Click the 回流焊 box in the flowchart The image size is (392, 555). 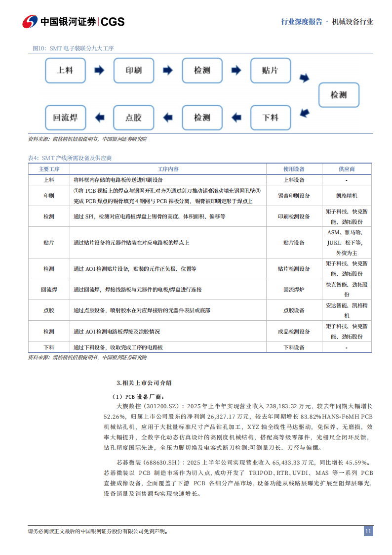coord(65,118)
